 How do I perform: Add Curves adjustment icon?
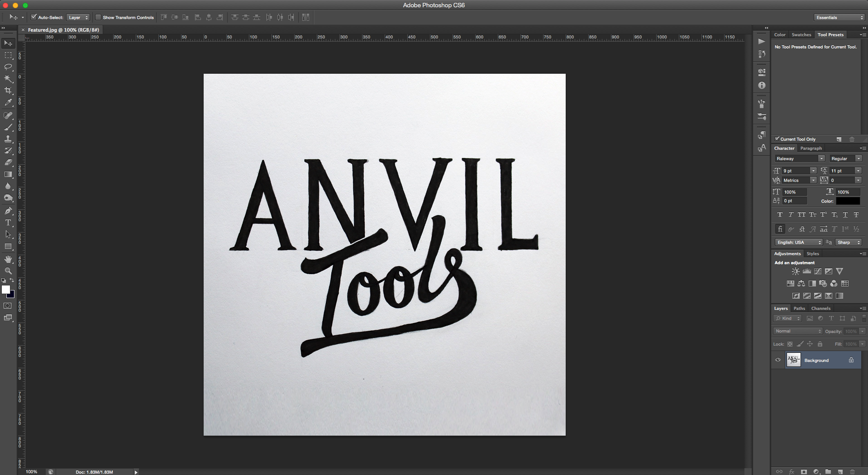pyautogui.click(x=817, y=271)
